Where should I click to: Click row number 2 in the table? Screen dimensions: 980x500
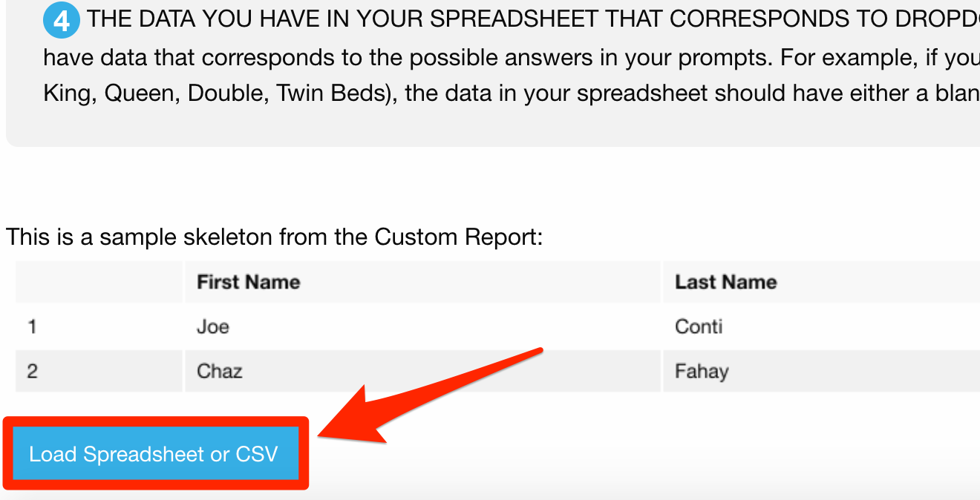tap(32, 370)
